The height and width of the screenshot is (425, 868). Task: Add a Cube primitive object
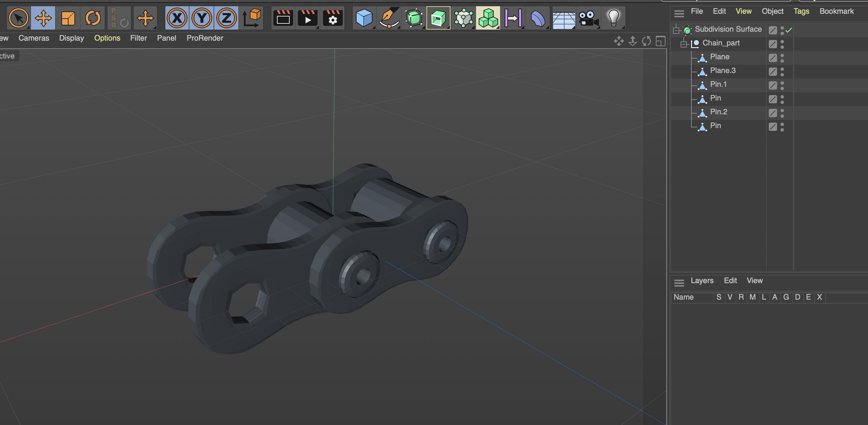click(x=364, y=18)
